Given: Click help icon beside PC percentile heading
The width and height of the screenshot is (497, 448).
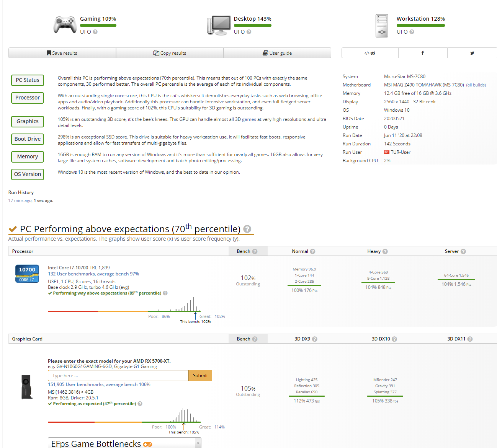Looking at the screenshot, I should [x=247, y=229].
